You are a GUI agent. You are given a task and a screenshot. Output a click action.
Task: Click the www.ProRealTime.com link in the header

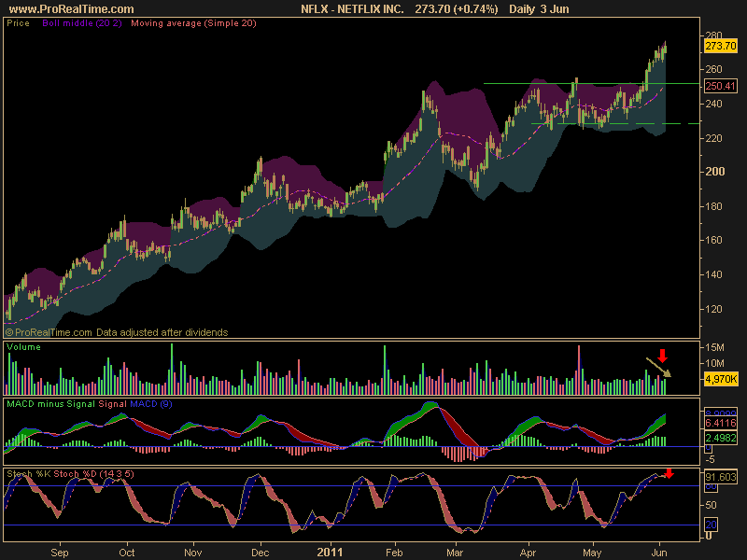click(72, 9)
